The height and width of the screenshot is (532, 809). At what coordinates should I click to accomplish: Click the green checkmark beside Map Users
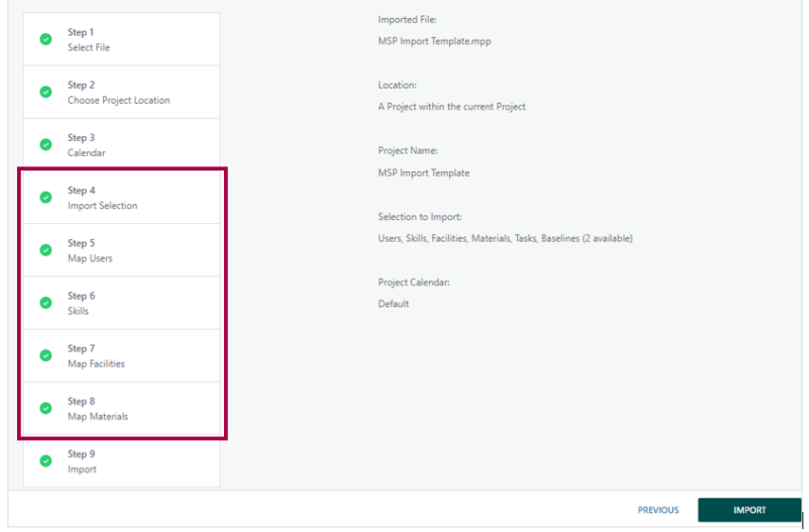[45, 249]
